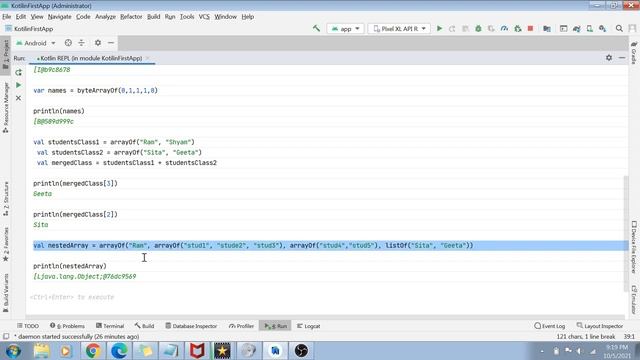Screen dimensions: 640x360
Task: Toggle the Gradle side tab
Action: tap(634, 52)
